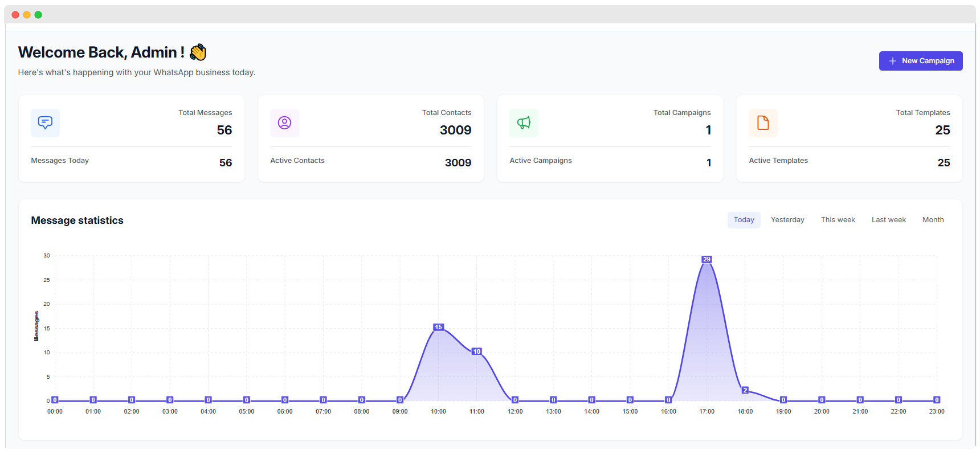Click the 10 data point at 11:00
Viewport: 980px width, 454px height.
click(476, 351)
